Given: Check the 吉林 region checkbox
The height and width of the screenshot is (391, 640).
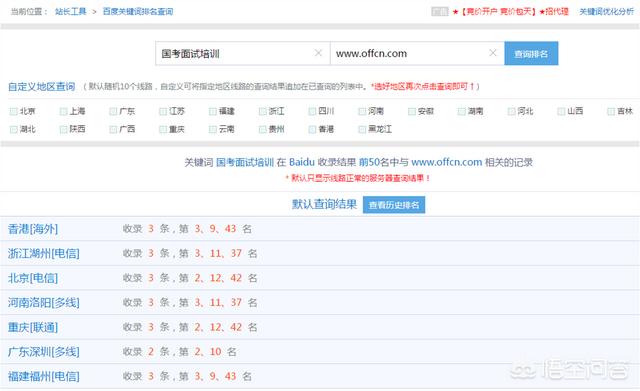Looking at the screenshot, I should 611,111.
